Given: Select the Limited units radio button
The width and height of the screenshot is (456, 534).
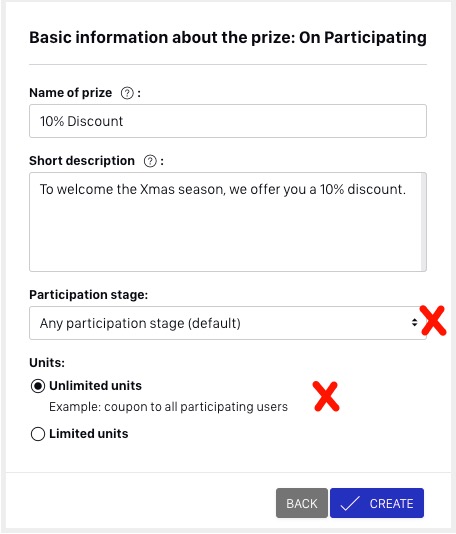Looking at the screenshot, I should point(38,434).
